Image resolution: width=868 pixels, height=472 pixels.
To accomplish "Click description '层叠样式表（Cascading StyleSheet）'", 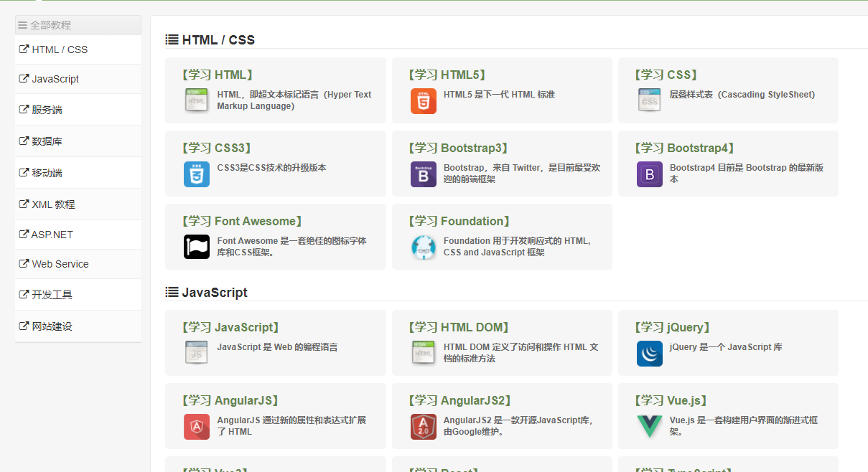I will click(x=742, y=95).
